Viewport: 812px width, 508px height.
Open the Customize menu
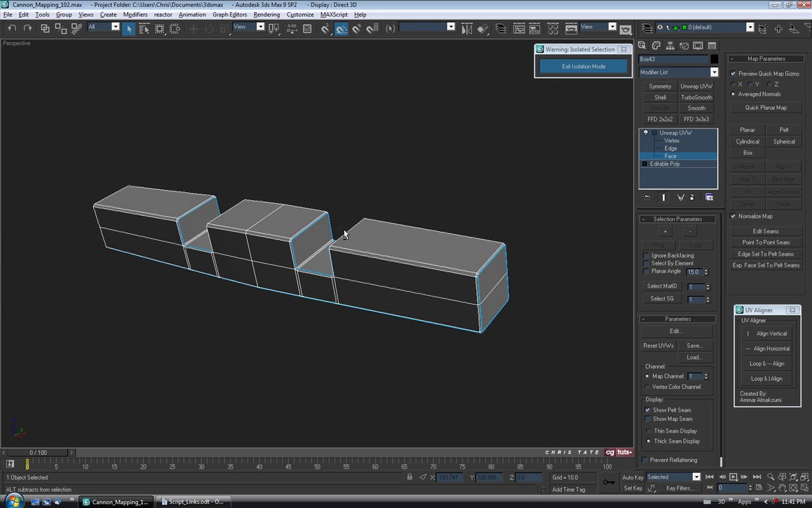300,15
